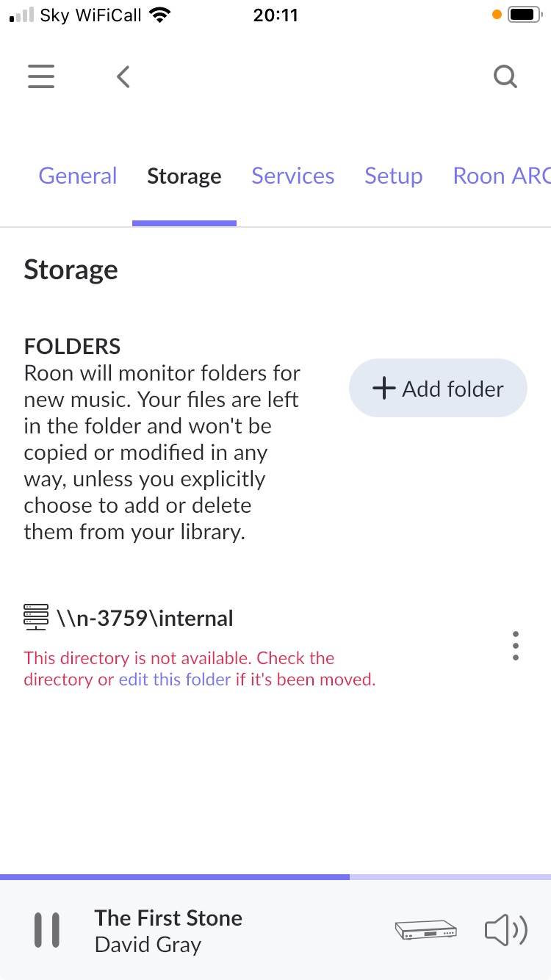
Task: Click the network storage icon beside \\n-3759\internal
Action: (x=36, y=618)
